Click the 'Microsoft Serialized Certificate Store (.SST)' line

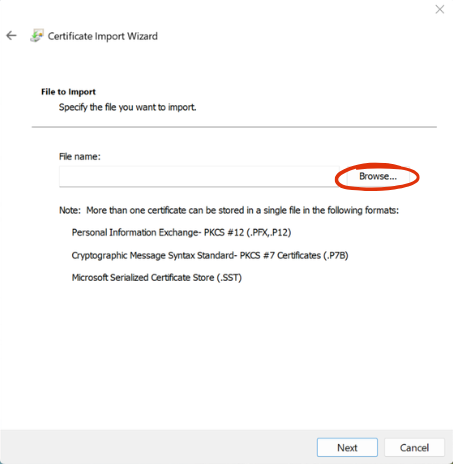pyautogui.click(x=157, y=278)
